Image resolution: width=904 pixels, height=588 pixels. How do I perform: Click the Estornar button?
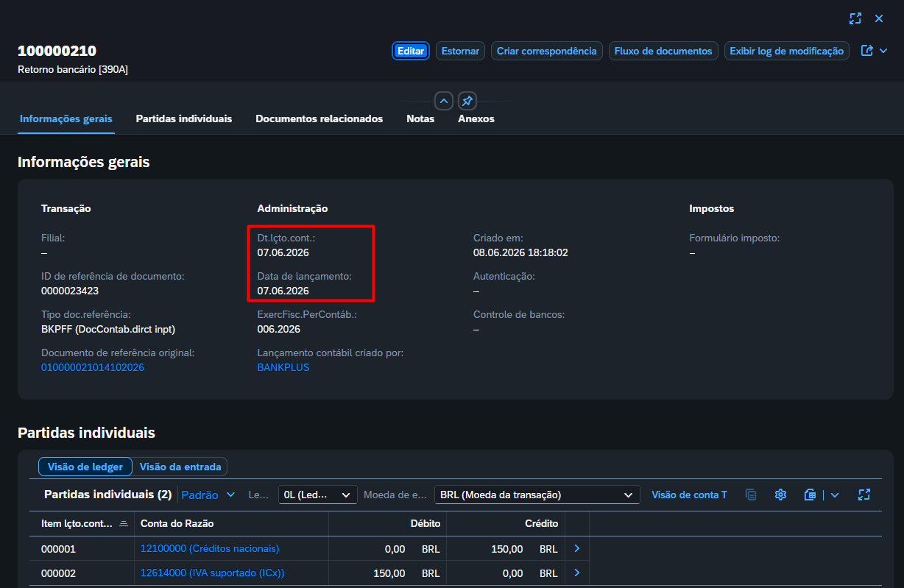click(460, 51)
